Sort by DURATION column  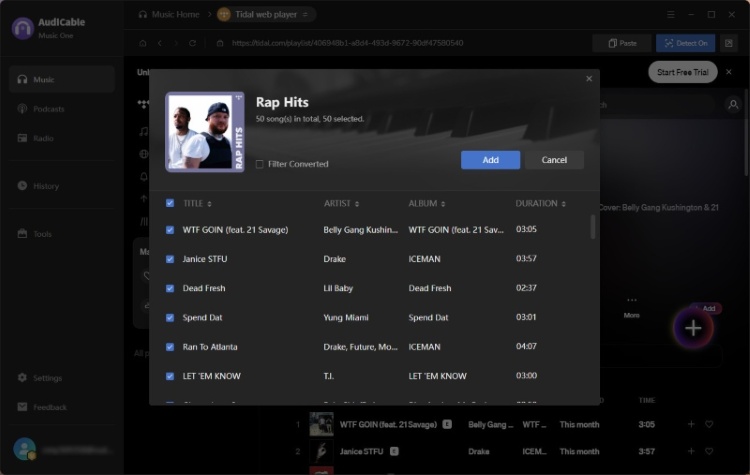pyautogui.click(x=540, y=203)
